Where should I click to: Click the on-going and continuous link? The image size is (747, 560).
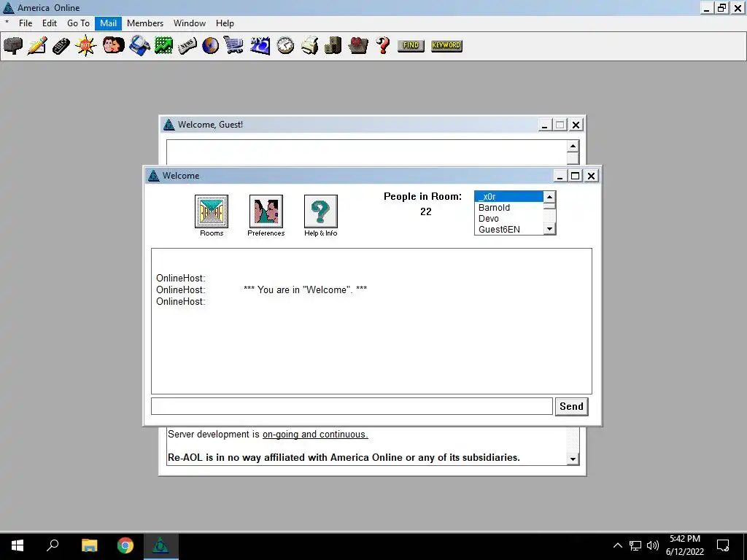pyautogui.click(x=315, y=435)
